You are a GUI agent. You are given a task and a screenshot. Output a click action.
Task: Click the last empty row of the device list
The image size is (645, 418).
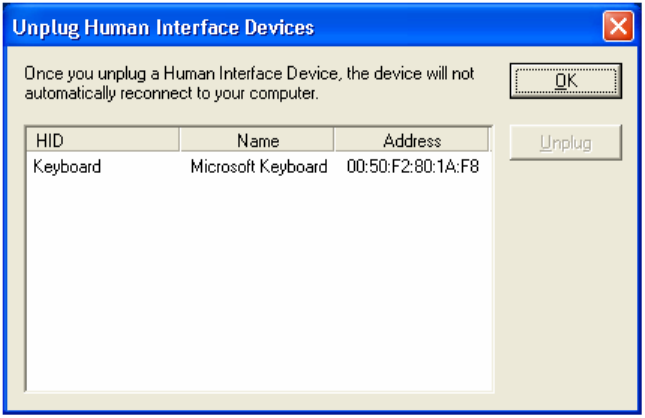pos(258,380)
